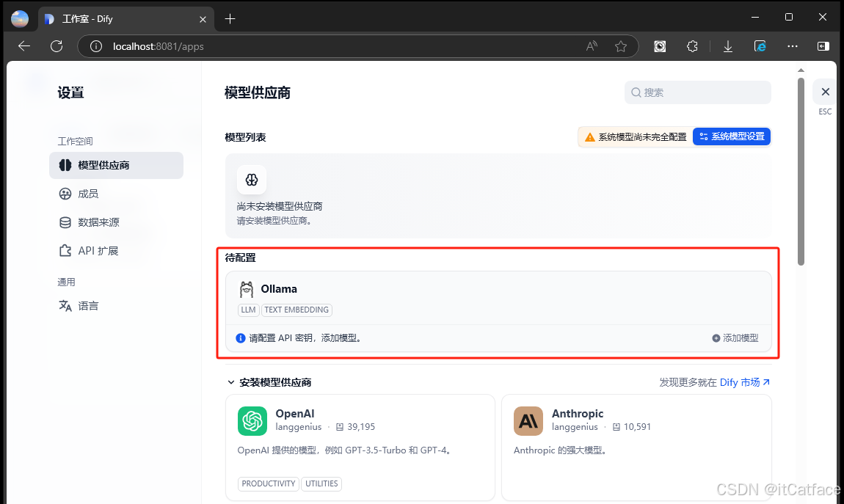The width and height of the screenshot is (844, 504).
Task: Add page to favorites star icon
Action: 621,46
